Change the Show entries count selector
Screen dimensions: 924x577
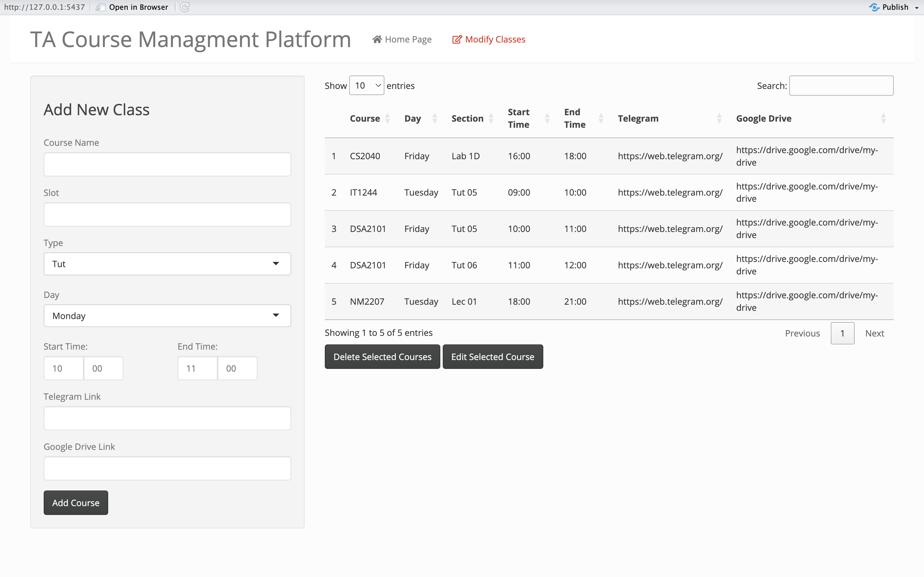pyautogui.click(x=366, y=86)
